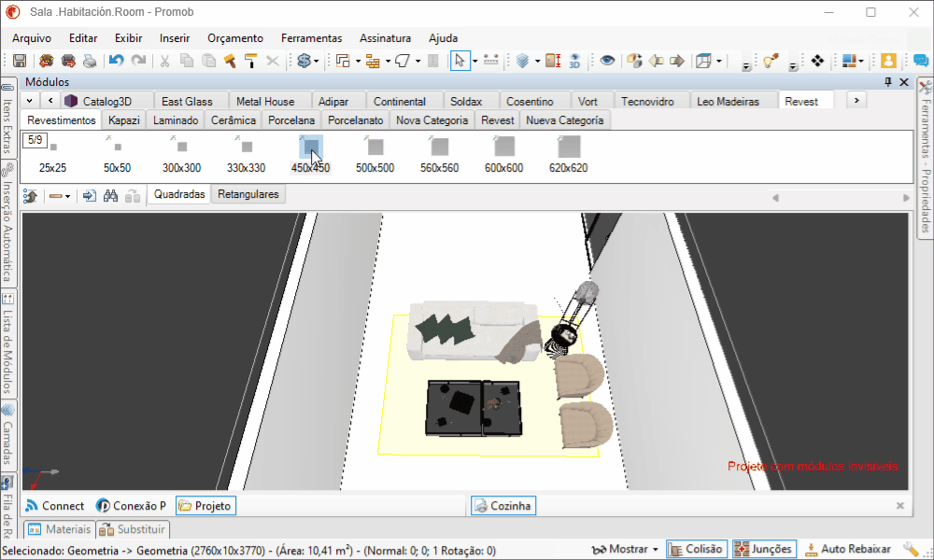The image size is (934, 560).
Task: Expand the budget tool dropdown arrow
Action: tap(316, 61)
